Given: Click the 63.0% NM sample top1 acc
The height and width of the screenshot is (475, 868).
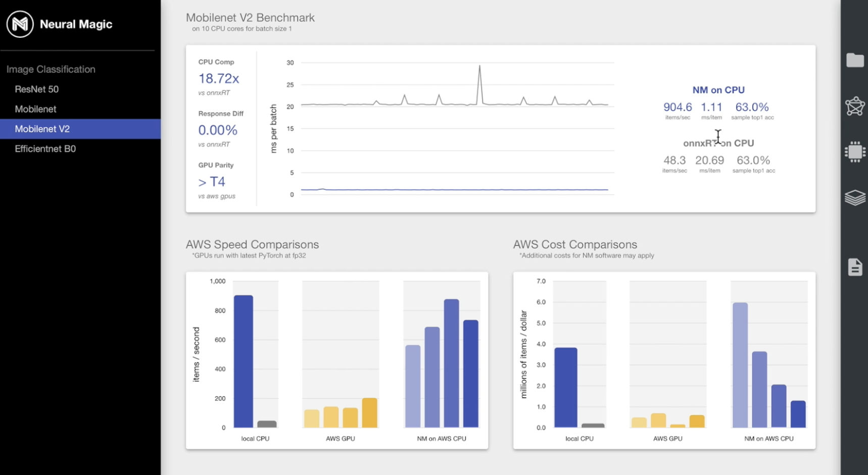Looking at the screenshot, I should tap(752, 107).
